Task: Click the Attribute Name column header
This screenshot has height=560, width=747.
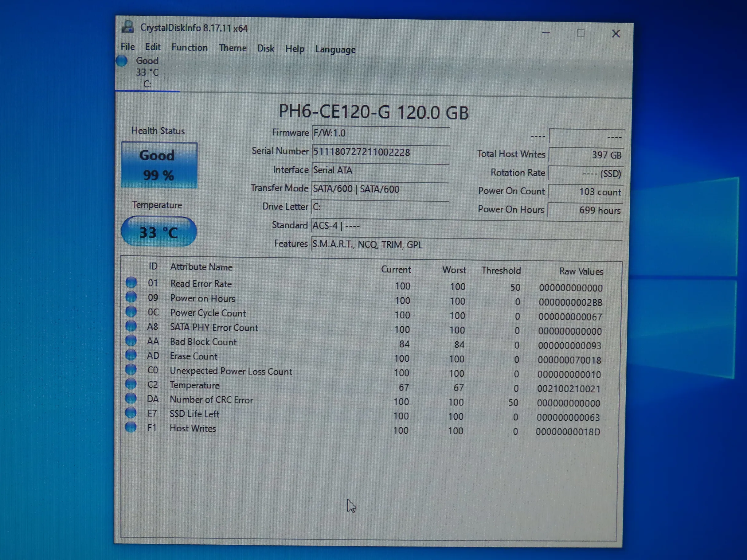Action: [x=201, y=267]
